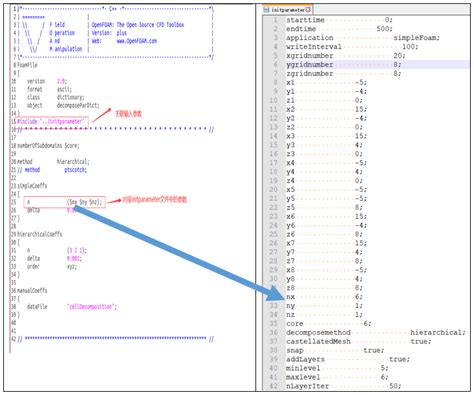Image resolution: width=474 pixels, height=395 pixels.
Task: Close the initparameter tab with its red X
Action: click(x=308, y=10)
